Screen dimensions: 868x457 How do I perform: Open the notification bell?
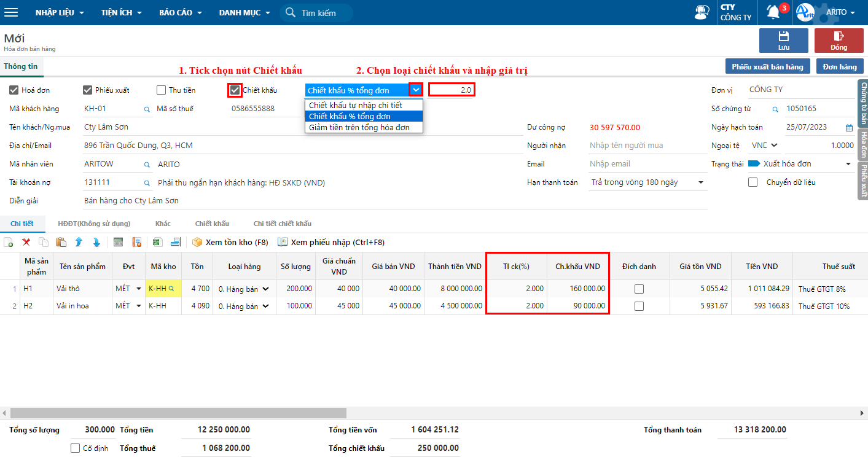click(773, 12)
